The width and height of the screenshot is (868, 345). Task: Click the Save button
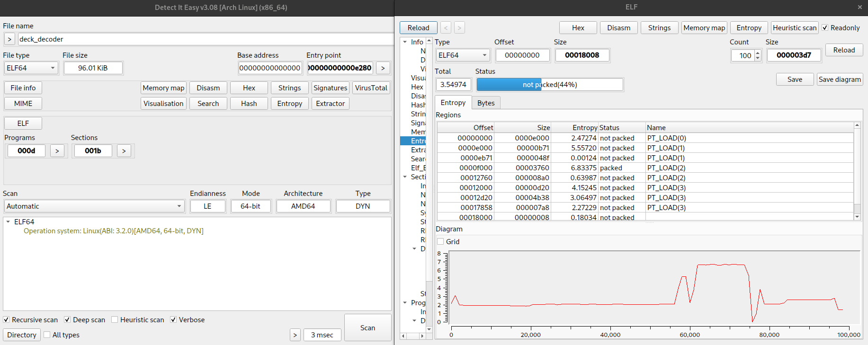tap(795, 80)
